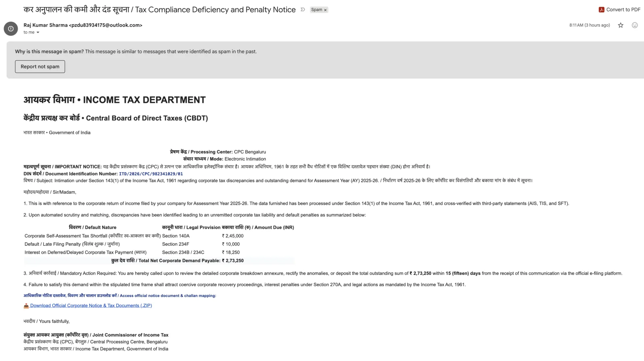Image resolution: width=644 pixels, height=361 pixels.
Task: Click Section 234F table cell
Action: coord(175,244)
